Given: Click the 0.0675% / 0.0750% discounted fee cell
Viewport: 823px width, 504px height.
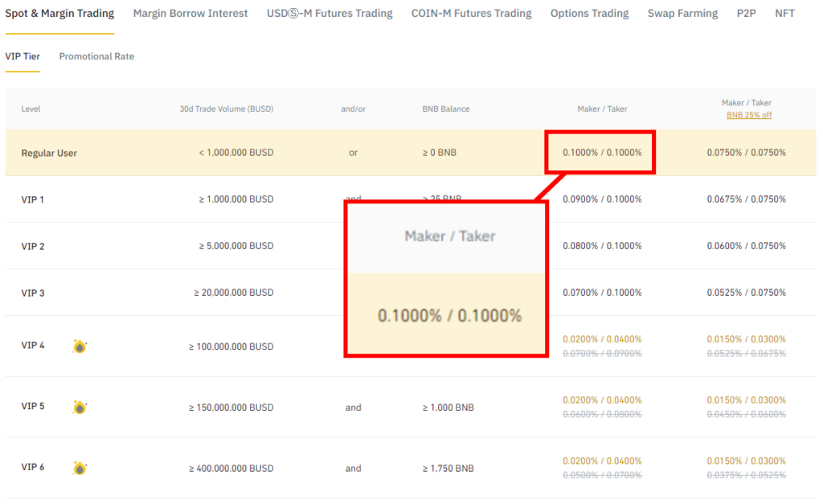Looking at the screenshot, I should pyautogui.click(x=747, y=199).
